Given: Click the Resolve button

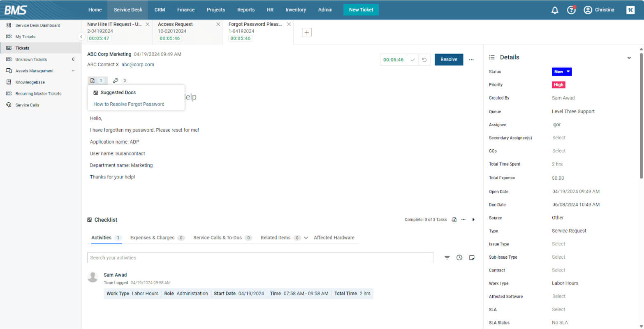Looking at the screenshot, I should tap(449, 60).
